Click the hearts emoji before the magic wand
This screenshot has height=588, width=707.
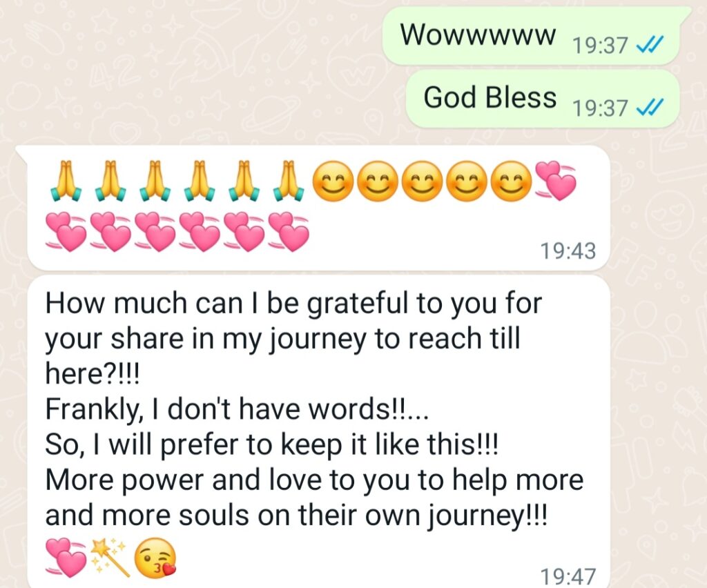point(66,558)
